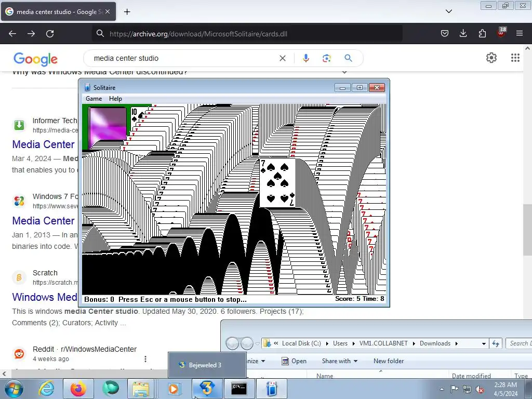Click the Google search magnifier button
Screen dimensions: 532x399
pyautogui.click(x=348, y=58)
